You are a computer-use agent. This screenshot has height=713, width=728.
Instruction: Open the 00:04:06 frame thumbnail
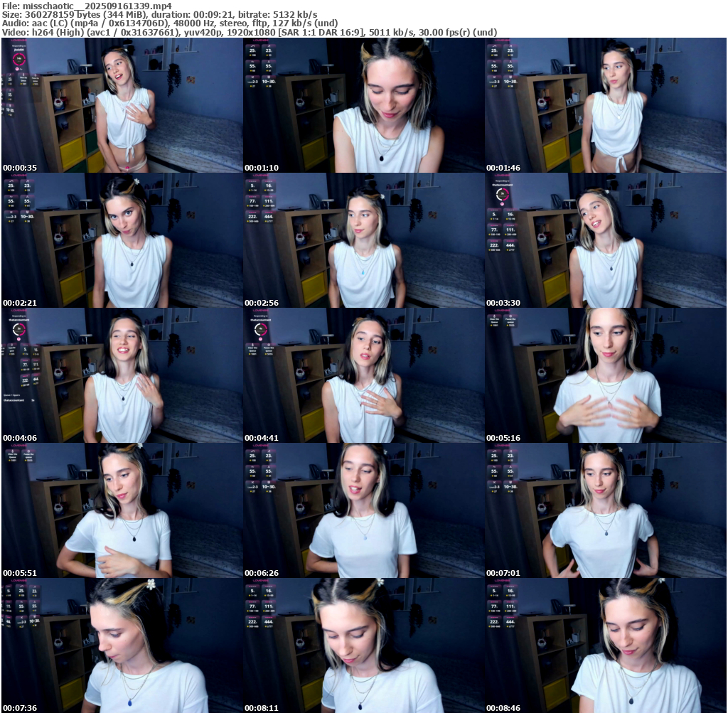pyautogui.click(x=122, y=375)
